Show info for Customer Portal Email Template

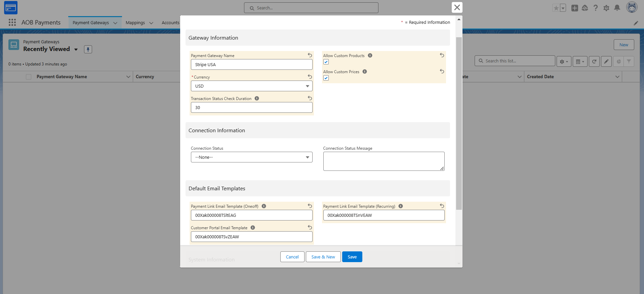pos(253,228)
